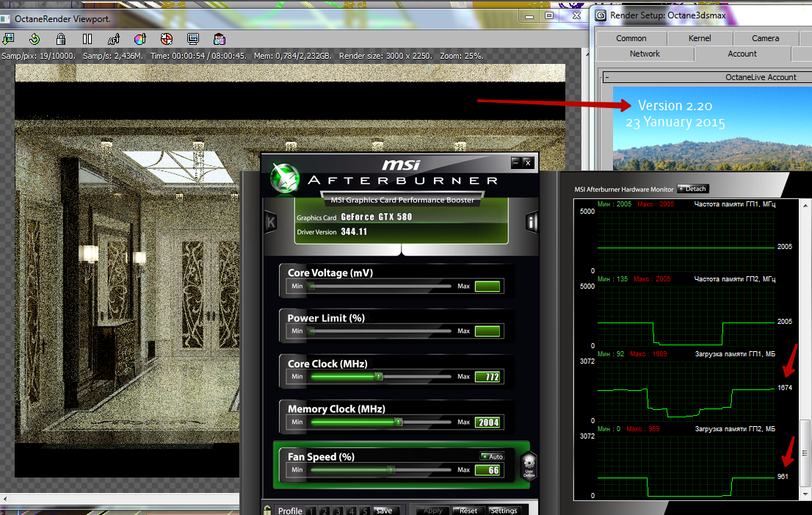Restart rendering with the green refresh icon
Screen dimensions: 812x515
pyautogui.click(x=35, y=39)
